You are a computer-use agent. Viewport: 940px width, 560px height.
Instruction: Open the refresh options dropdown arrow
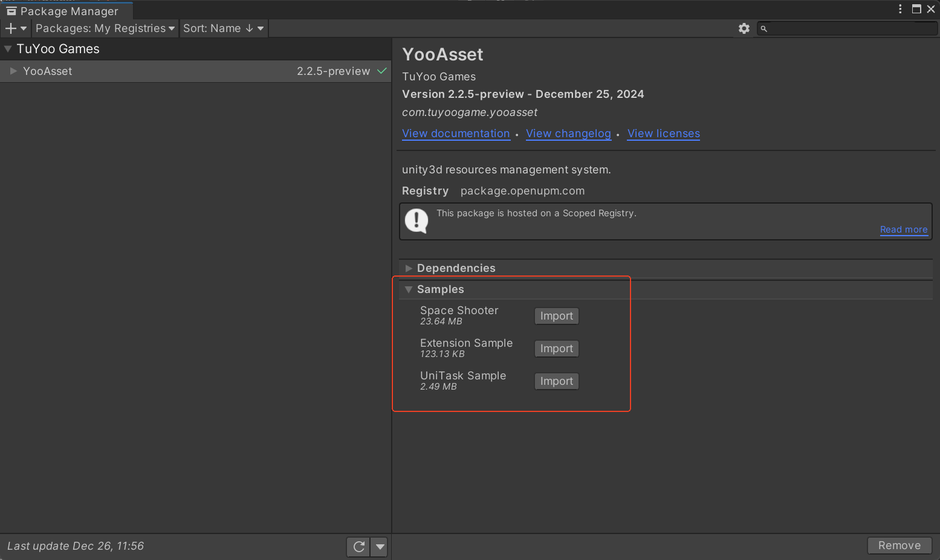click(x=380, y=547)
